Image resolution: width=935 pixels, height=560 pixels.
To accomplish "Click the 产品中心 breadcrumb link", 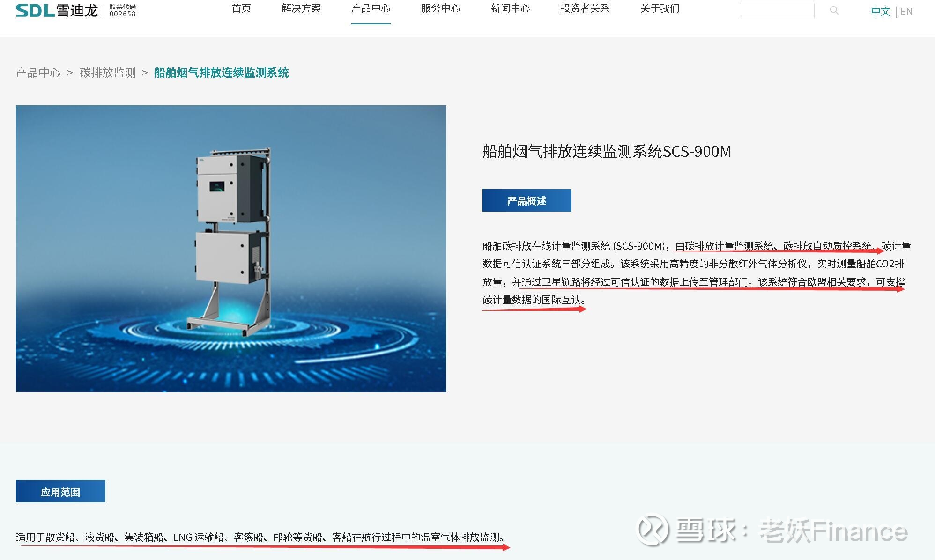I will click(x=38, y=73).
